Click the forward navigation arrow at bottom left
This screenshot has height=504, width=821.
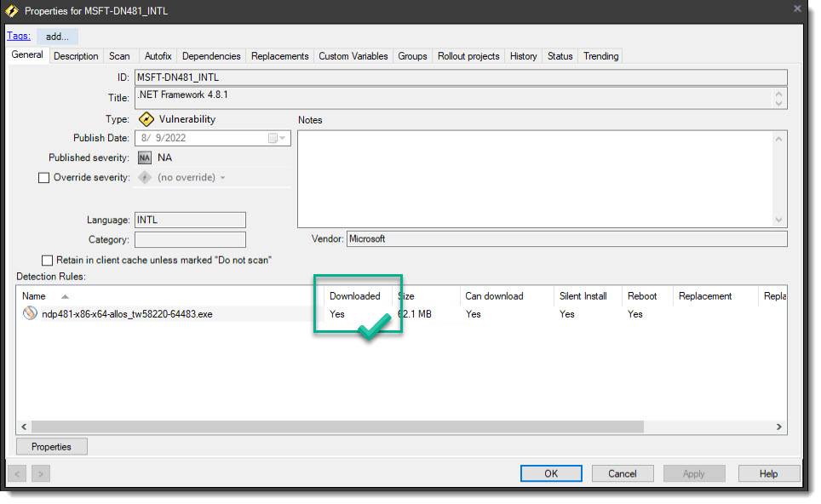point(40,473)
